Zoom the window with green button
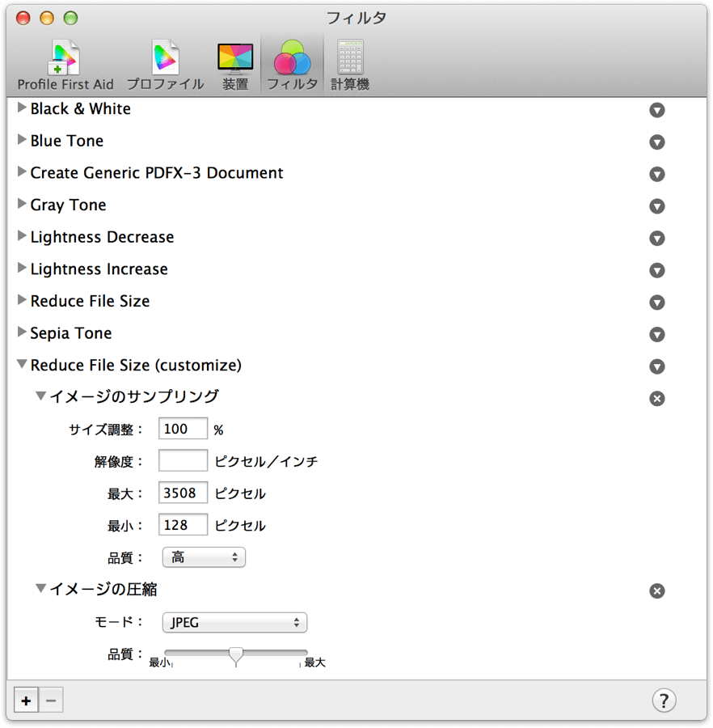 pyautogui.click(x=70, y=18)
